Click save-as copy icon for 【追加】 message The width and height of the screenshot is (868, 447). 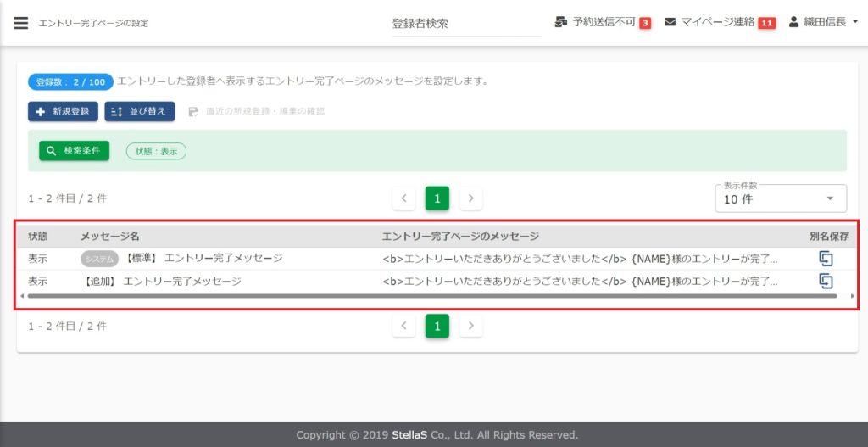pos(826,281)
